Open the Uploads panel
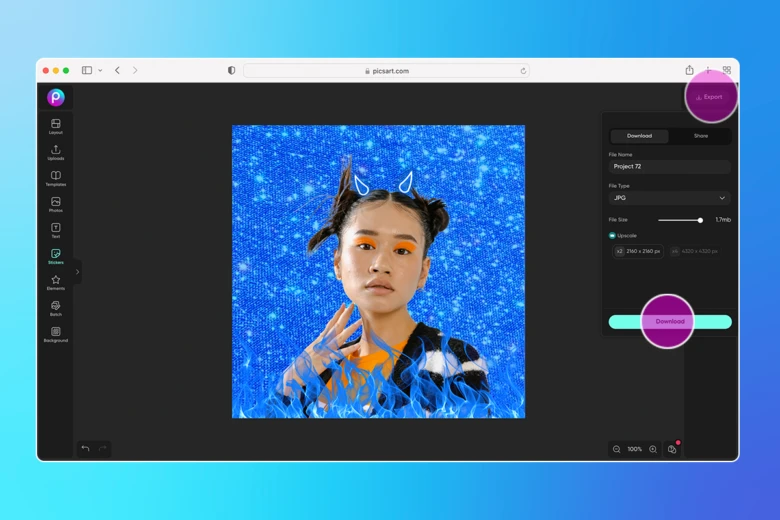780x520 pixels. pyautogui.click(x=56, y=151)
